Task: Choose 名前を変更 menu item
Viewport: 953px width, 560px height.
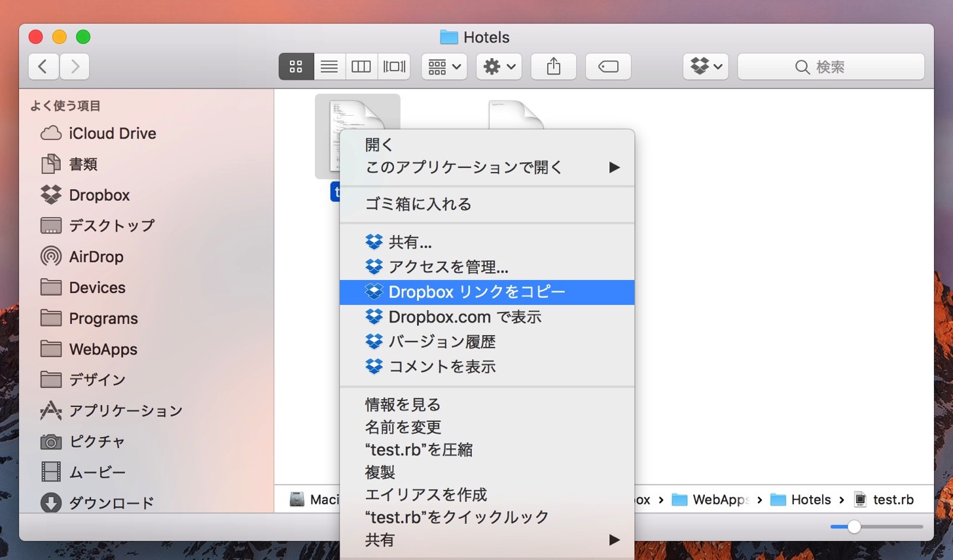Action: coord(487,427)
